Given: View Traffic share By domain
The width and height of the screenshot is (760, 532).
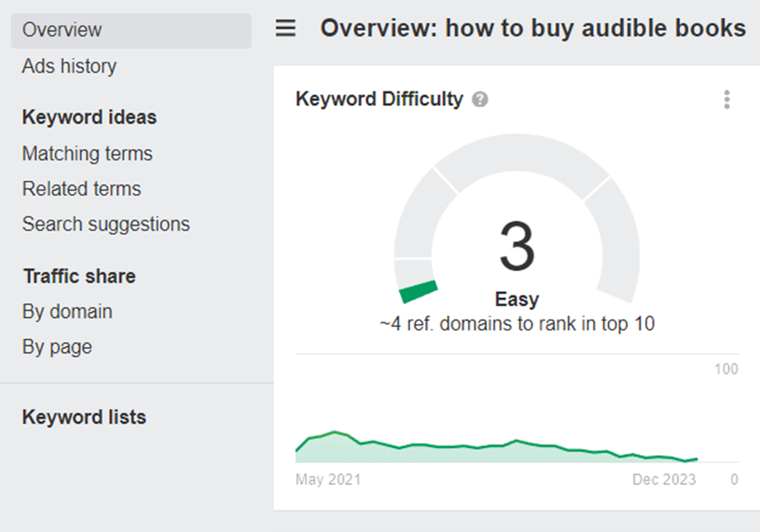Looking at the screenshot, I should click(x=67, y=312).
